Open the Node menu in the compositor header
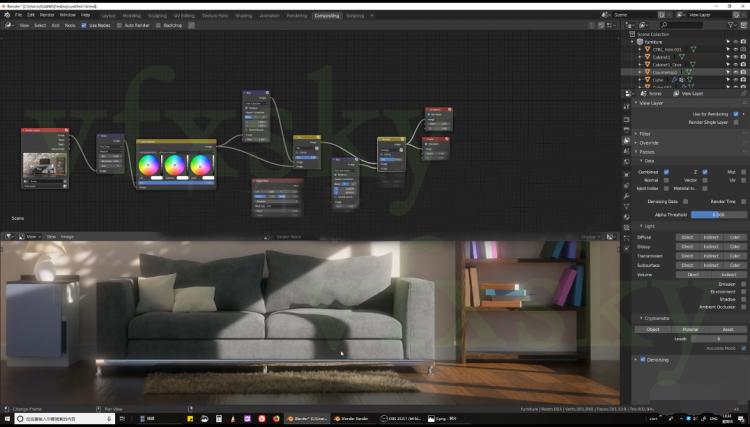 point(70,25)
